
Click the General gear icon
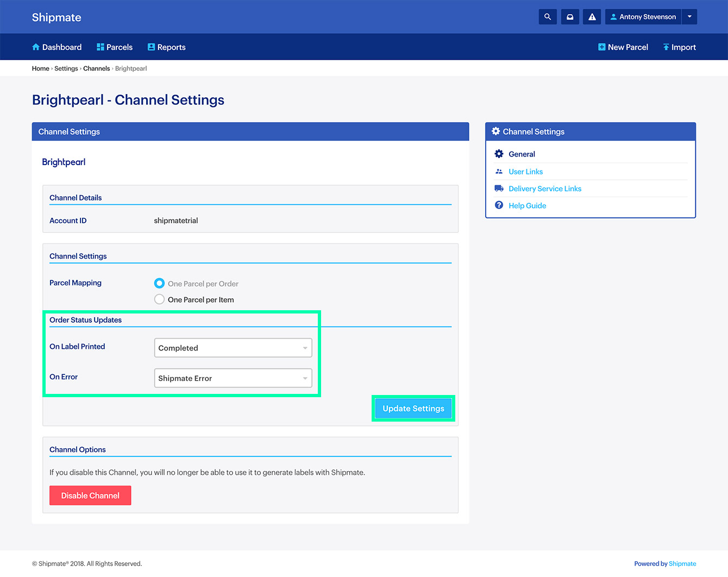(499, 154)
